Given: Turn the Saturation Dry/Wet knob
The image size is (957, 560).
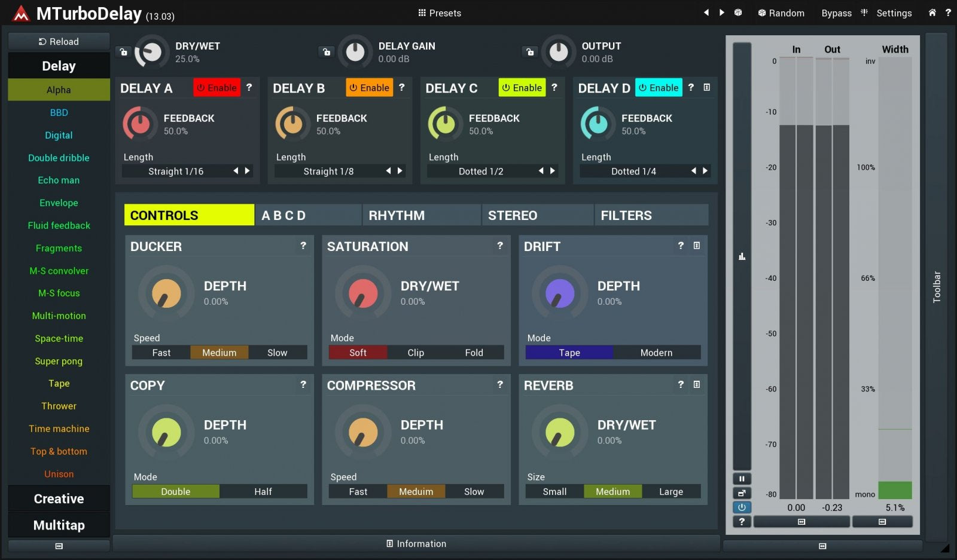Looking at the screenshot, I should [362, 293].
